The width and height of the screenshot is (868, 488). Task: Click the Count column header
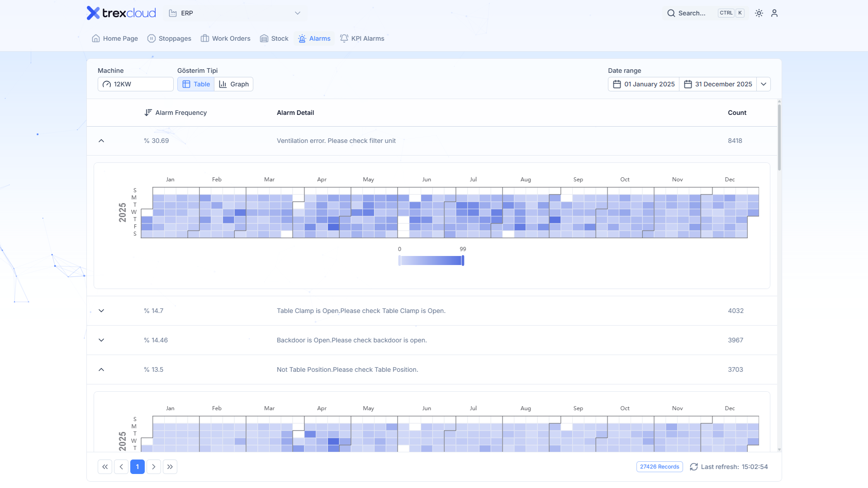pyautogui.click(x=737, y=113)
